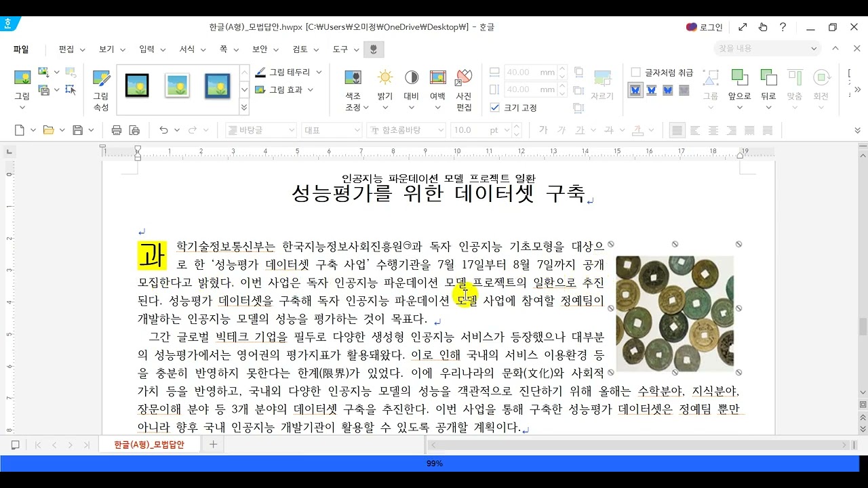This screenshot has width=868, height=488.
Task: Open 그림 속성 picture properties
Action: tap(101, 90)
